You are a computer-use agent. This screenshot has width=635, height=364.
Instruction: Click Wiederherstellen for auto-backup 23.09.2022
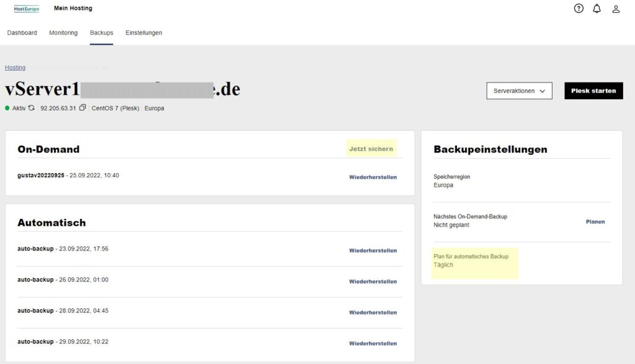373,251
